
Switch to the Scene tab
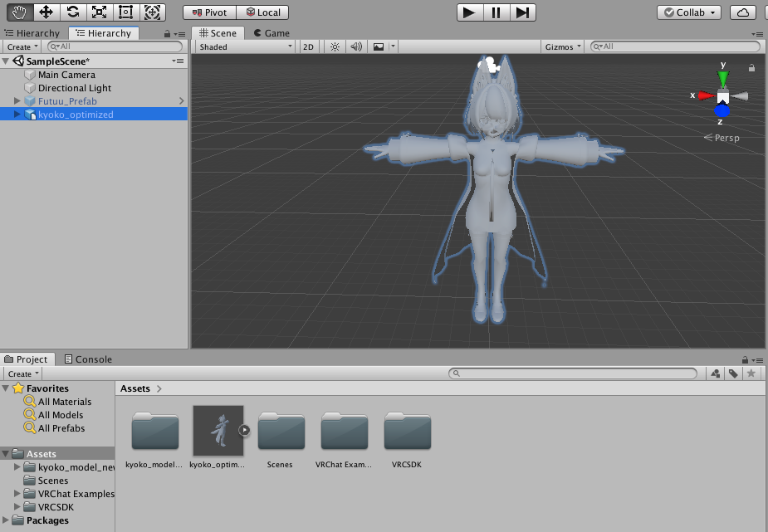click(218, 33)
